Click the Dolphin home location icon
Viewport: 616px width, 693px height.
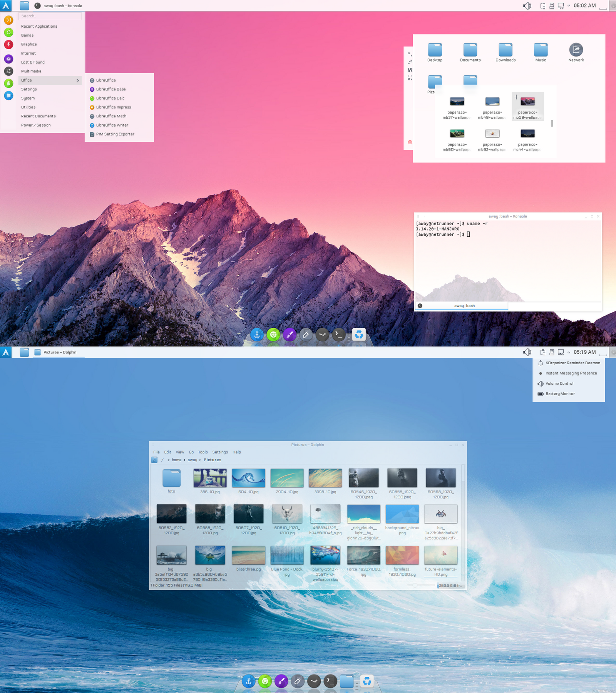point(154,460)
